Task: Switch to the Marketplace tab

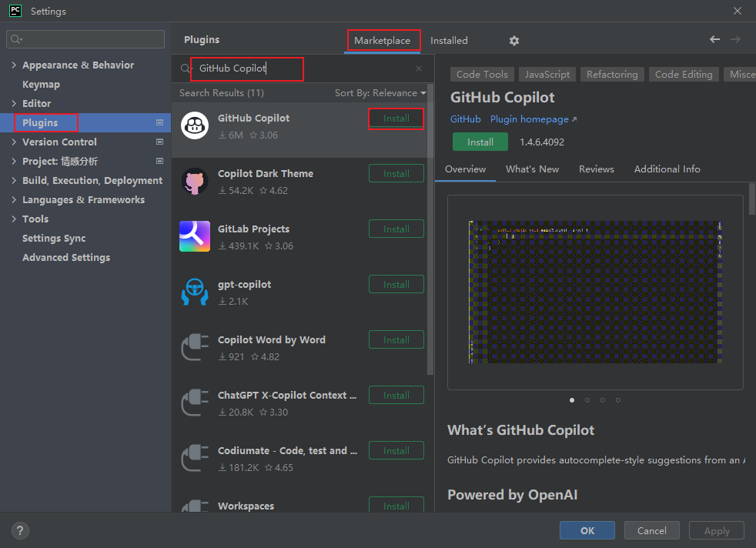Action: coord(383,41)
